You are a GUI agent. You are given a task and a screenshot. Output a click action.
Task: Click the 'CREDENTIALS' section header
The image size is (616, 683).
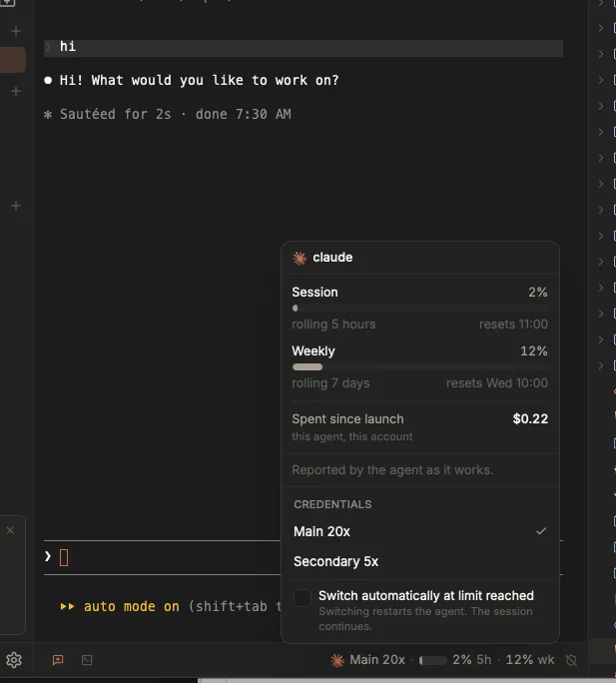coord(332,504)
